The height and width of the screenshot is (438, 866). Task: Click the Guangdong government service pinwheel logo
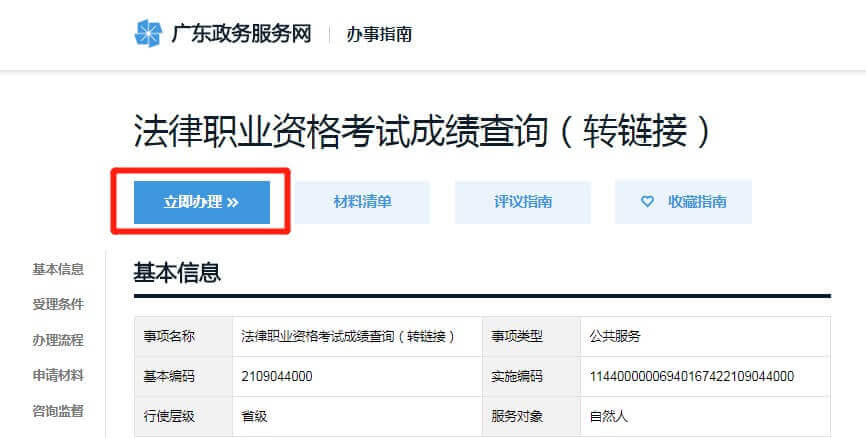148,33
